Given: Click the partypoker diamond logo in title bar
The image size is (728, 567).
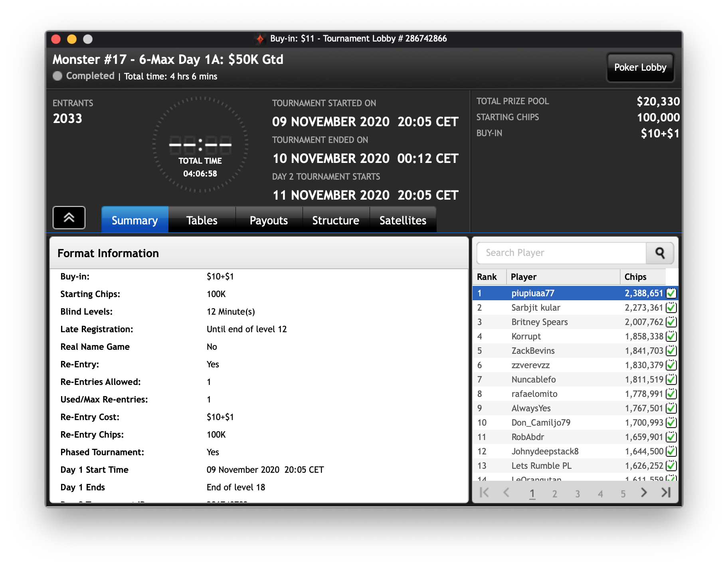Looking at the screenshot, I should tap(260, 39).
